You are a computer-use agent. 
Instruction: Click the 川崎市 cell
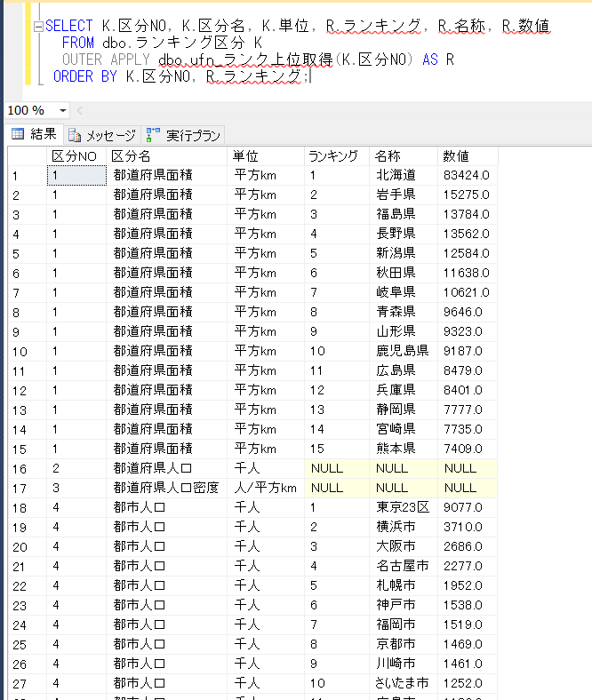(404, 664)
